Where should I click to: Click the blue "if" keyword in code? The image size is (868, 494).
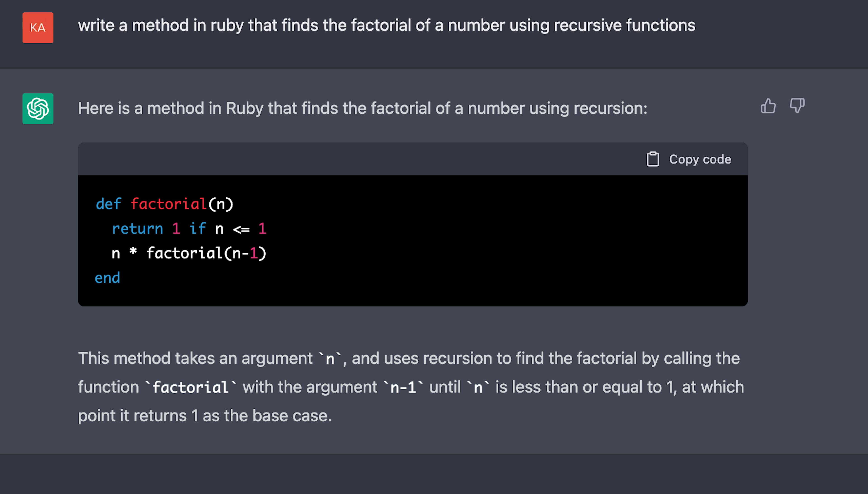click(198, 229)
